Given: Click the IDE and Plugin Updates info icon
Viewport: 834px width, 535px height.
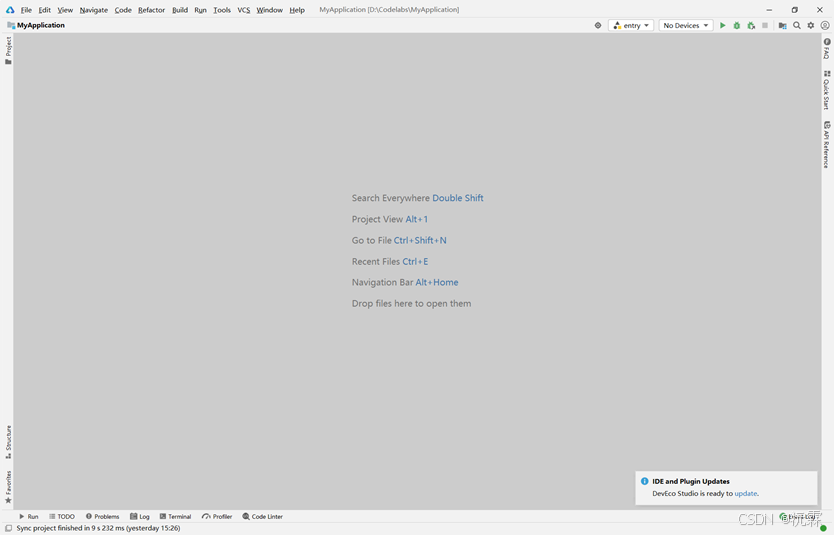Looking at the screenshot, I should click(644, 481).
